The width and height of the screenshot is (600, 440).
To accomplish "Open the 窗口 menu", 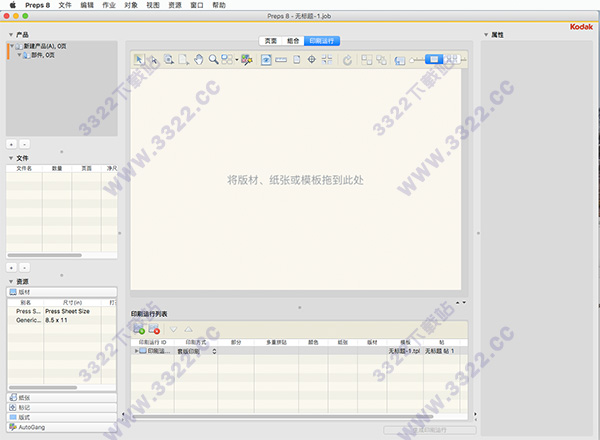I will [197, 5].
